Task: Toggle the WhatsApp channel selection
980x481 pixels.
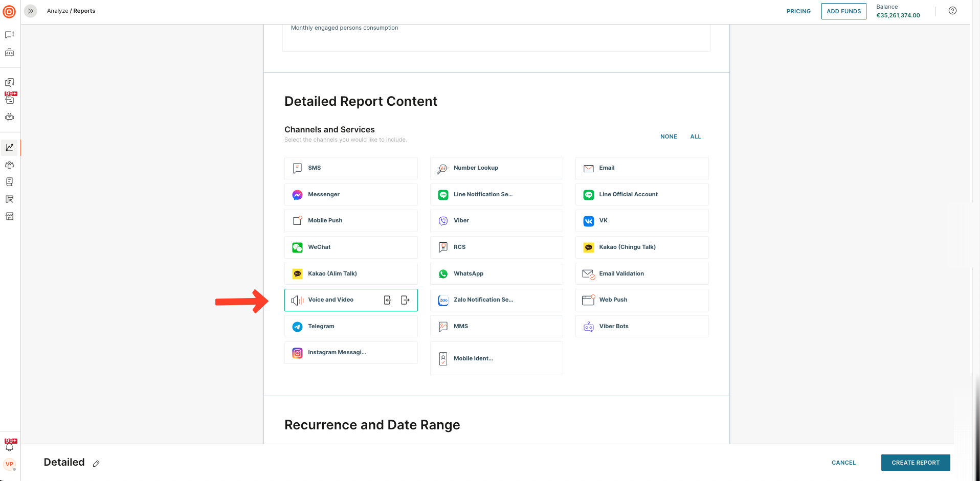Action: (496, 274)
